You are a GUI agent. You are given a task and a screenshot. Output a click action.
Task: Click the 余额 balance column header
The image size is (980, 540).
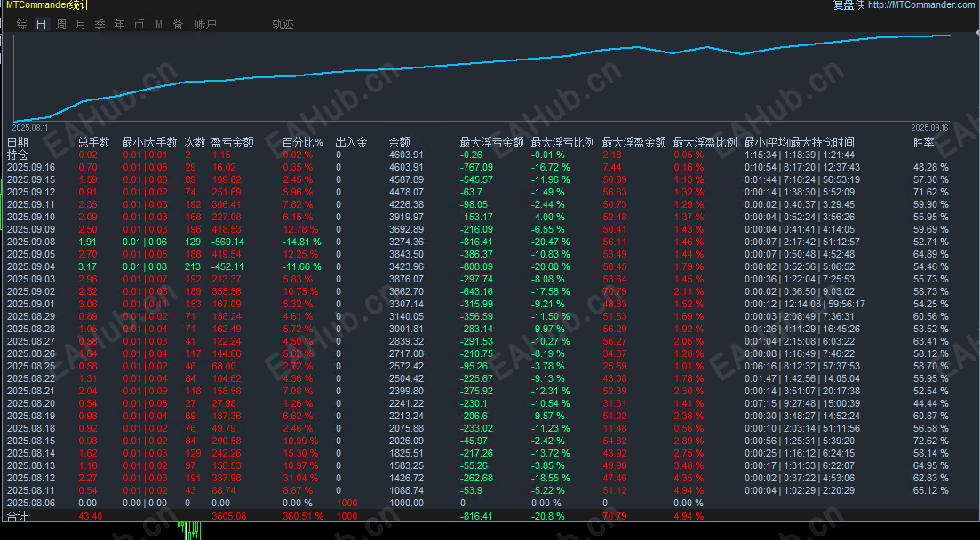click(x=400, y=142)
